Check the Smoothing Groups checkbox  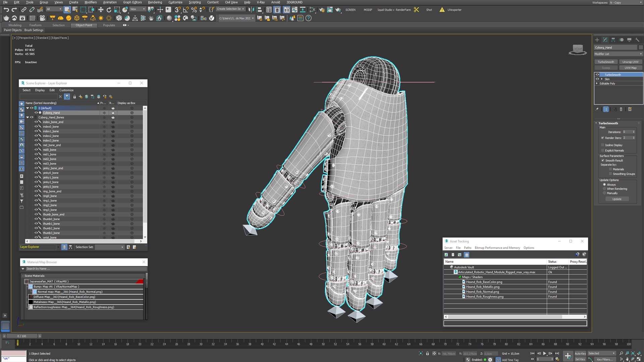pyautogui.click(x=610, y=174)
